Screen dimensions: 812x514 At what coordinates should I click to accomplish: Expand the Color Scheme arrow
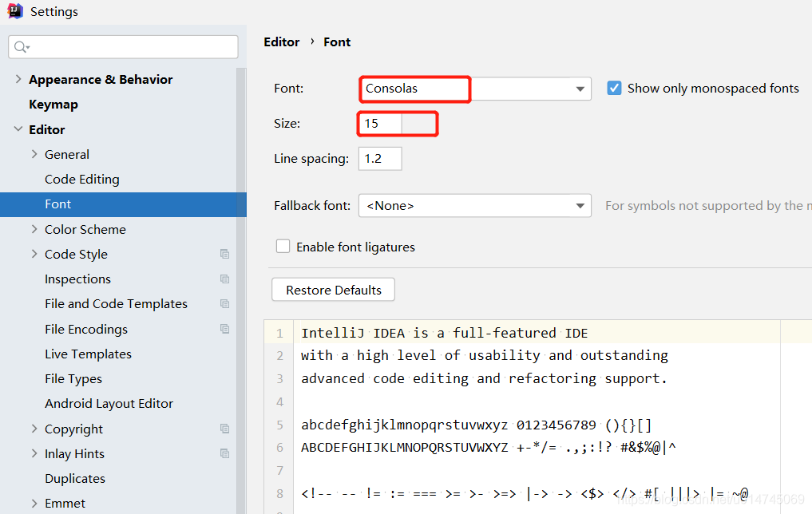click(x=34, y=229)
